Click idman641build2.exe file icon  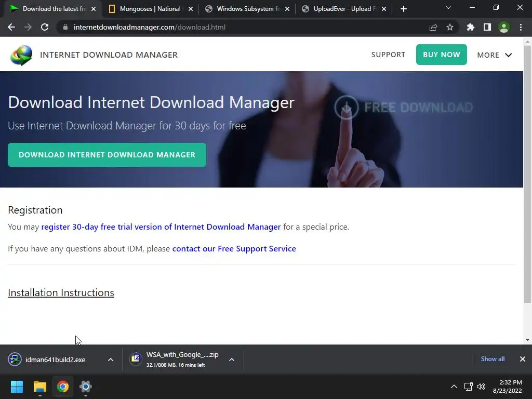click(x=15, y=360)
